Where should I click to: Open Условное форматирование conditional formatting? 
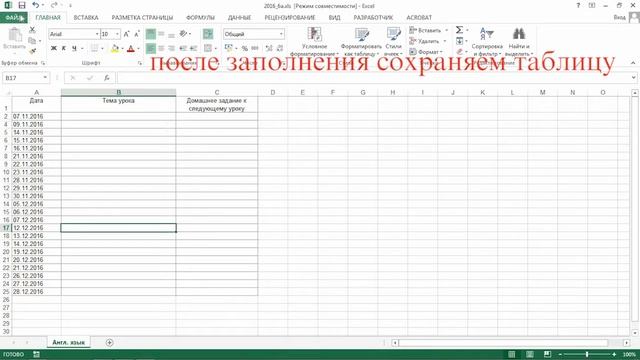tap(314, 42)
